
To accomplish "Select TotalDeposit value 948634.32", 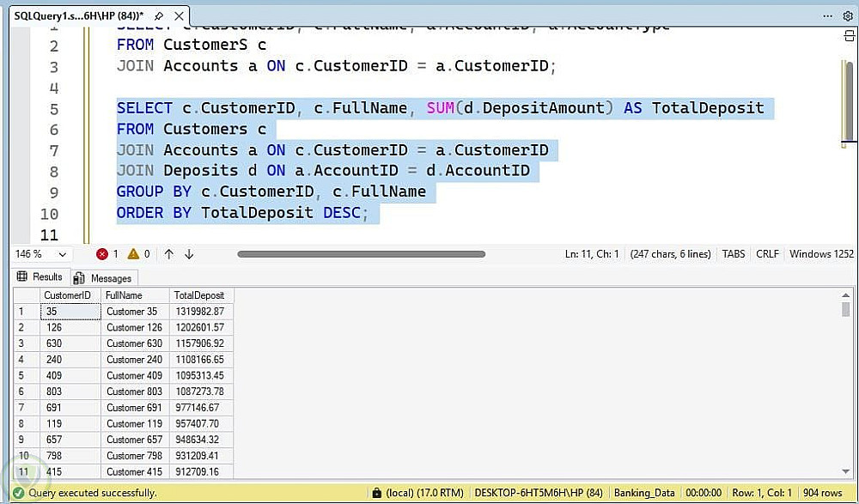I will (201, 440).
